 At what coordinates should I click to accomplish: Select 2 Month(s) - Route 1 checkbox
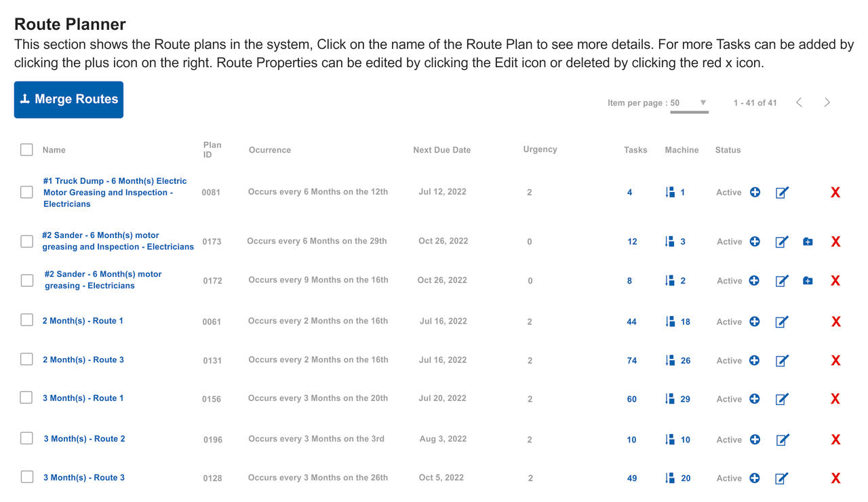(26, 320)
